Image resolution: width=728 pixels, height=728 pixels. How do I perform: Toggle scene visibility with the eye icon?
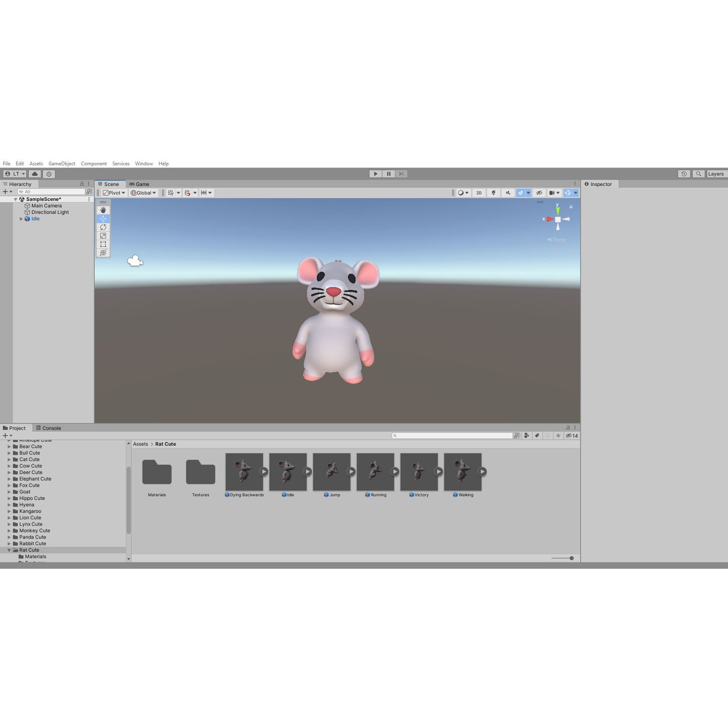pos(539,193)
